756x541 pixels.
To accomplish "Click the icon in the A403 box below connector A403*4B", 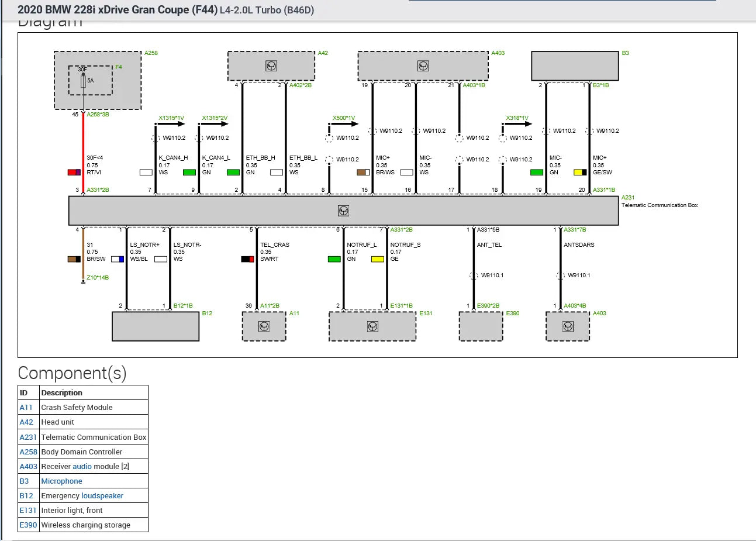I will (568, 326).
